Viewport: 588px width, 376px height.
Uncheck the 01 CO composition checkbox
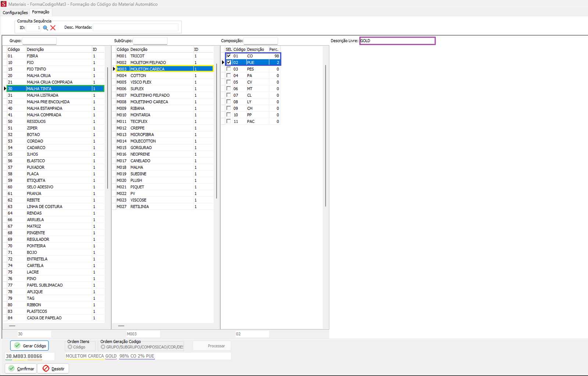(229, 56)
